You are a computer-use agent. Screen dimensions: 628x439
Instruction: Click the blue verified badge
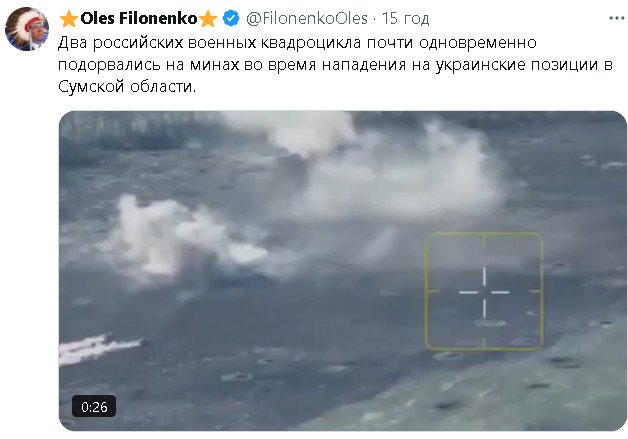click(x=231, y=18)
